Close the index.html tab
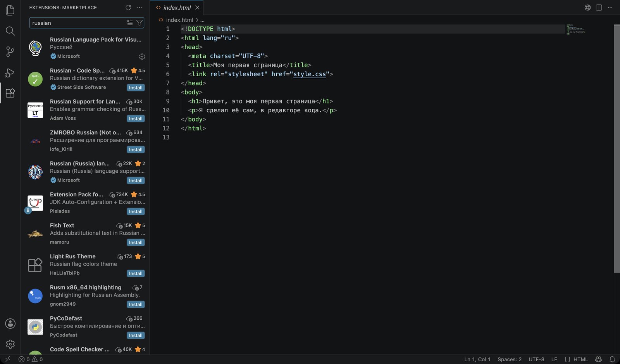620x364 pixels. (197, 8)
